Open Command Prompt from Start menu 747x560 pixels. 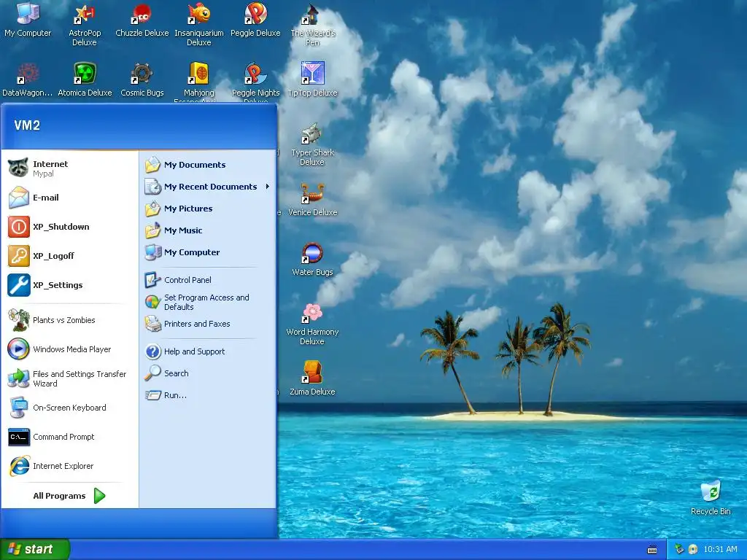[x=70, y=437]
